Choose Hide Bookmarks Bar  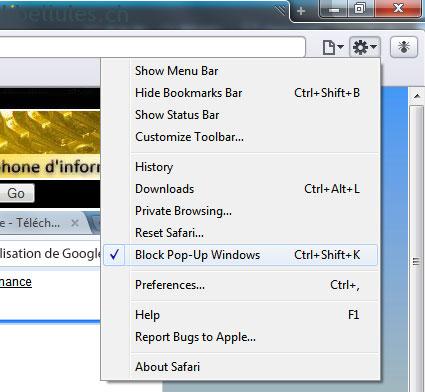click(x=240, y=93)
